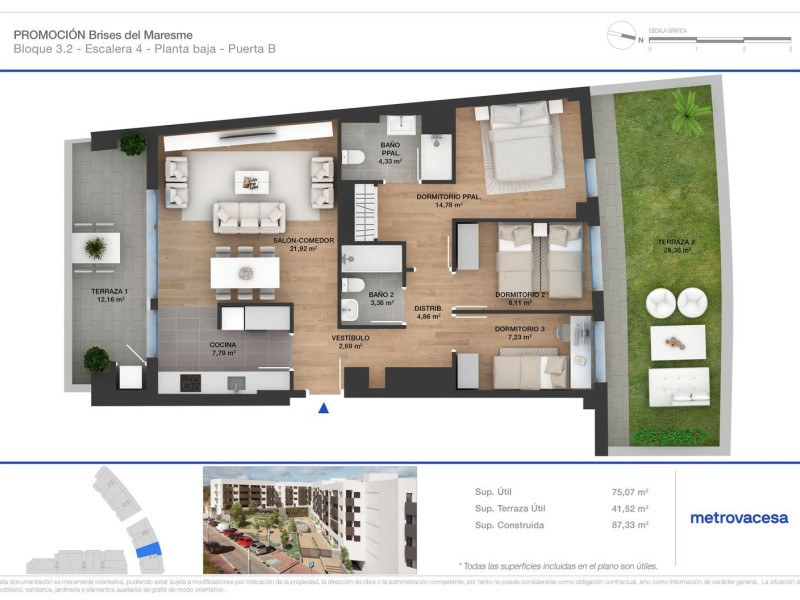Click the blue entrance arrow marker
800x600 pixels.
coord(323,407)
